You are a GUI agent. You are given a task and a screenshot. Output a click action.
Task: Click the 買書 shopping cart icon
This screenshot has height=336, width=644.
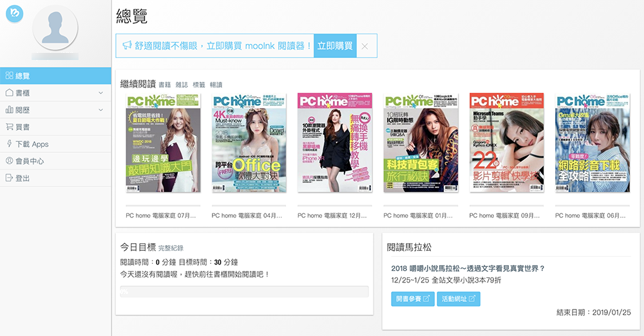click(x=10, y=126)
